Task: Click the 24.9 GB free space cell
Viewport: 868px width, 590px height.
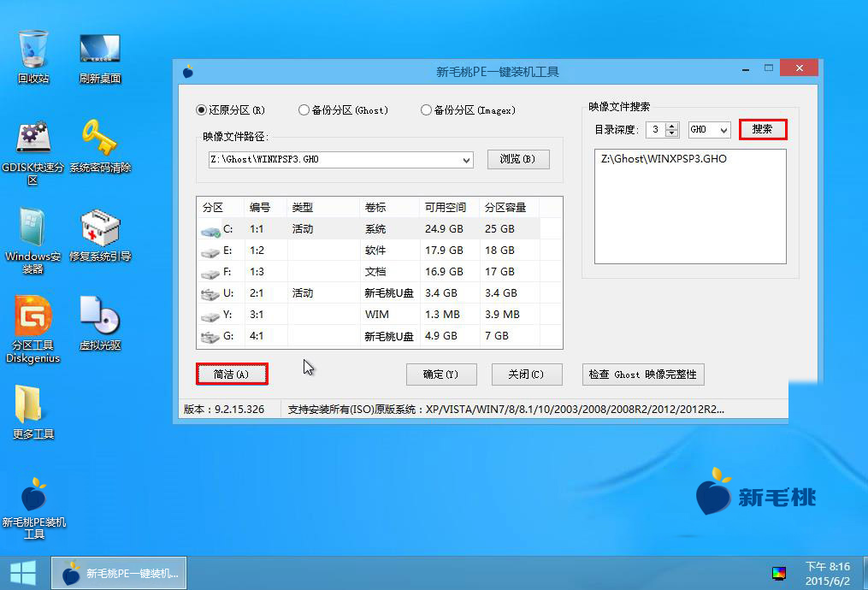Action: pos(444,229)
